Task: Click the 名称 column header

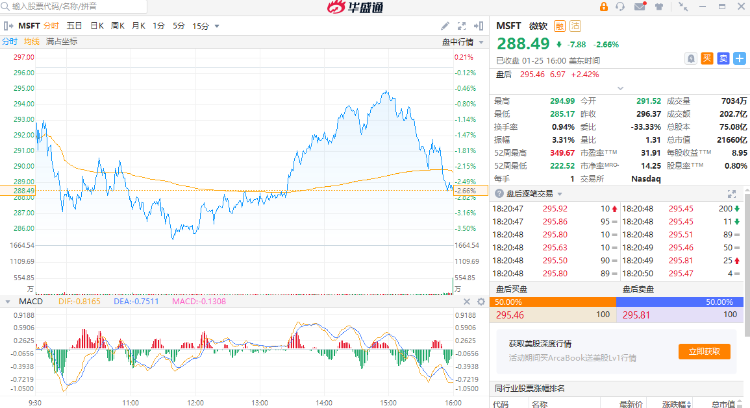Action: tap(539, 404)
